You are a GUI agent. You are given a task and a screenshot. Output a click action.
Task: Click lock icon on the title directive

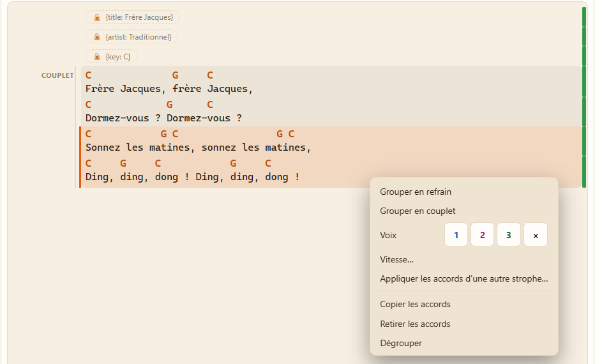[97, 17]
